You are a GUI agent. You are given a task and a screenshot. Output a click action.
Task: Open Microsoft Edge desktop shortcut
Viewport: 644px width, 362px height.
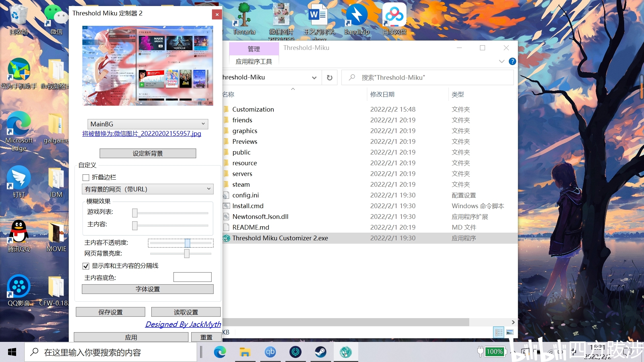[x=18, y=131]
